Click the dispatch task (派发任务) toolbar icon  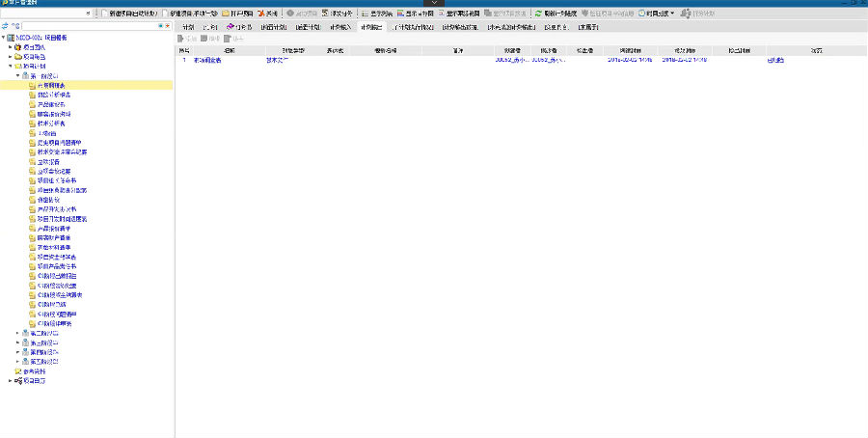(x=325, y=13)
